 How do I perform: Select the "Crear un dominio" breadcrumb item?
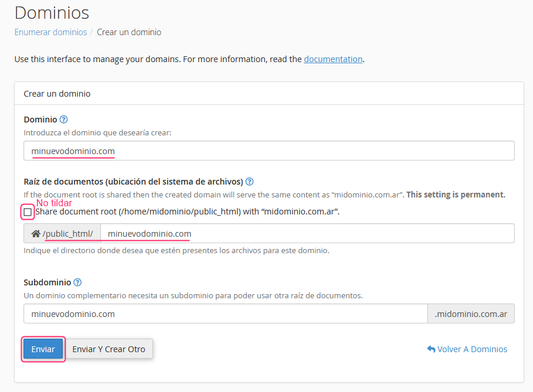[x=129, y=32]
